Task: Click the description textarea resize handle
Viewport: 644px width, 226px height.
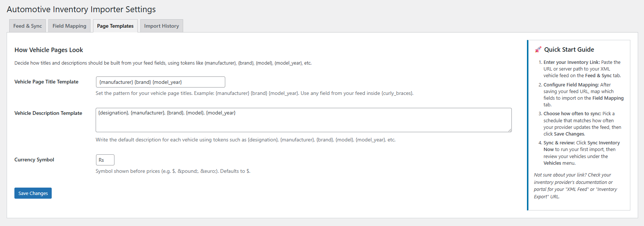Action: [510, 130]
